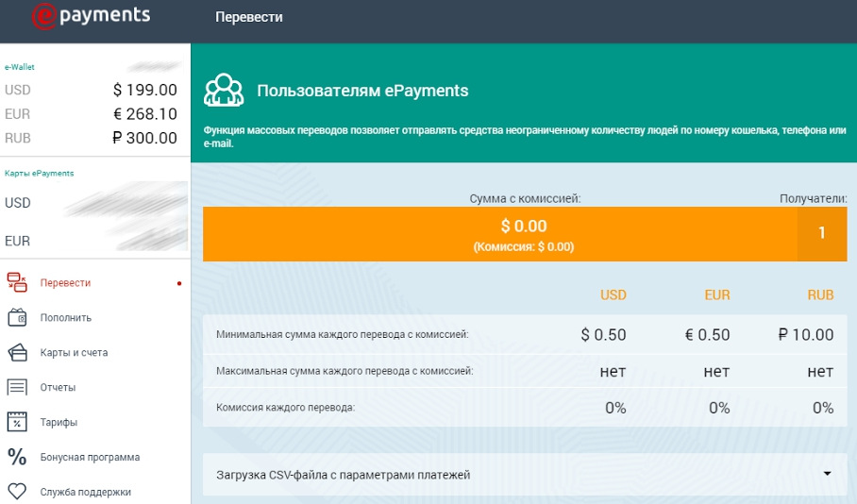Viewport: 857px width, 504px height.
Task: Click the Минимальная сумма каждого перевода label
Action: [343, 334]
